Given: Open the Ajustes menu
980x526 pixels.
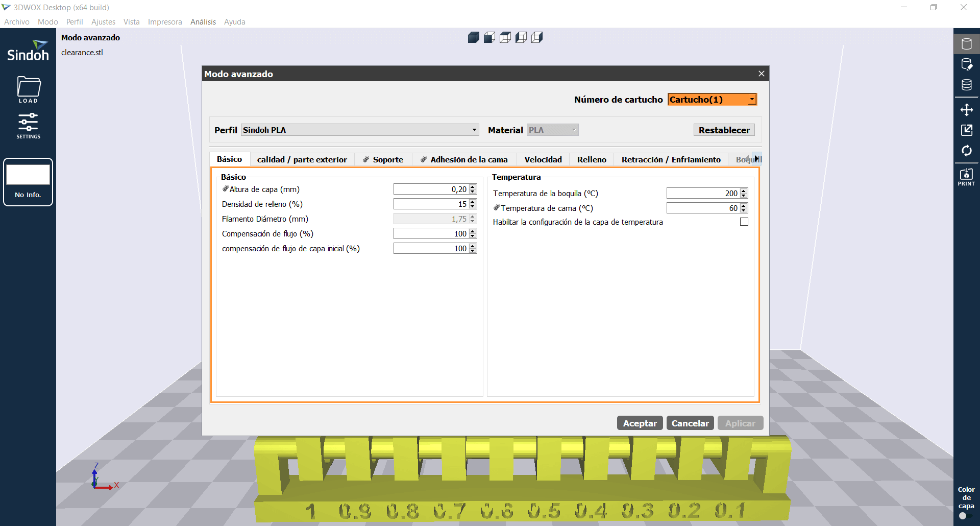Looking at the screenshot, I should [x=103, y=22].
